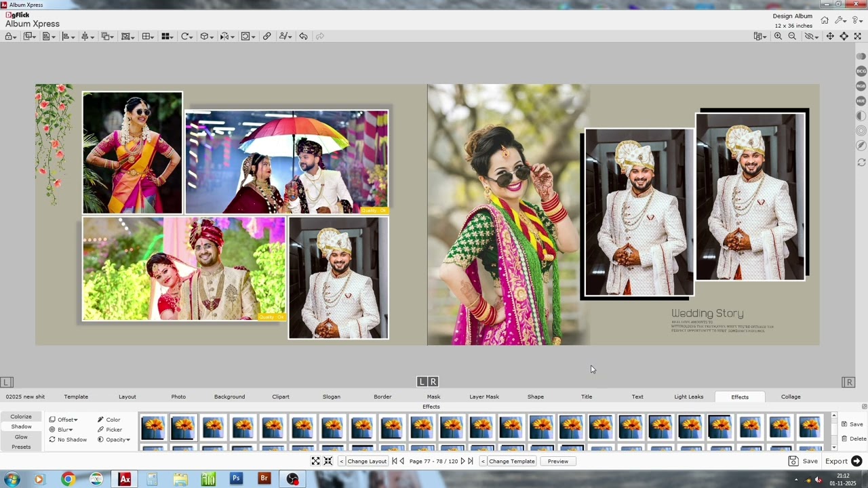Click Delete in the effects presets panel

tap(853, 439)
